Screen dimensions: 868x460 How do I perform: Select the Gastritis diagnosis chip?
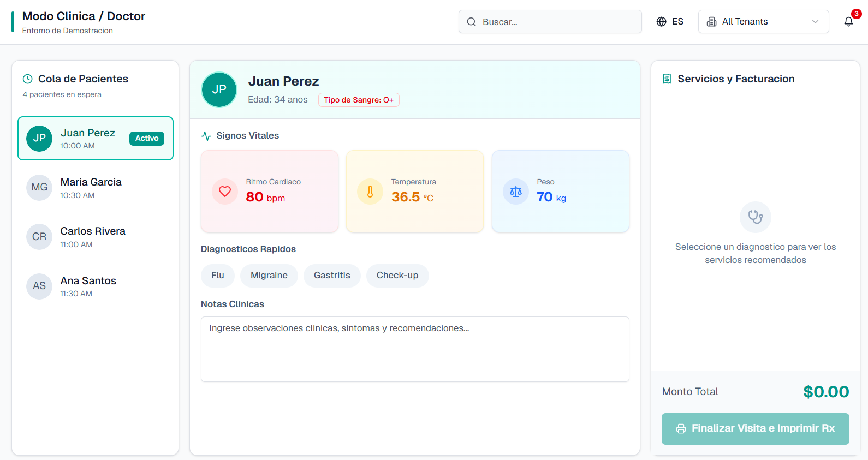[x=332, y=276]
